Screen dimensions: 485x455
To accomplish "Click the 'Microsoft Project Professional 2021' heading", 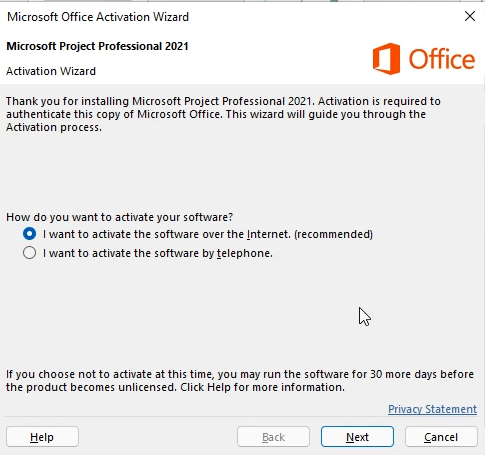I will [97, 46].
